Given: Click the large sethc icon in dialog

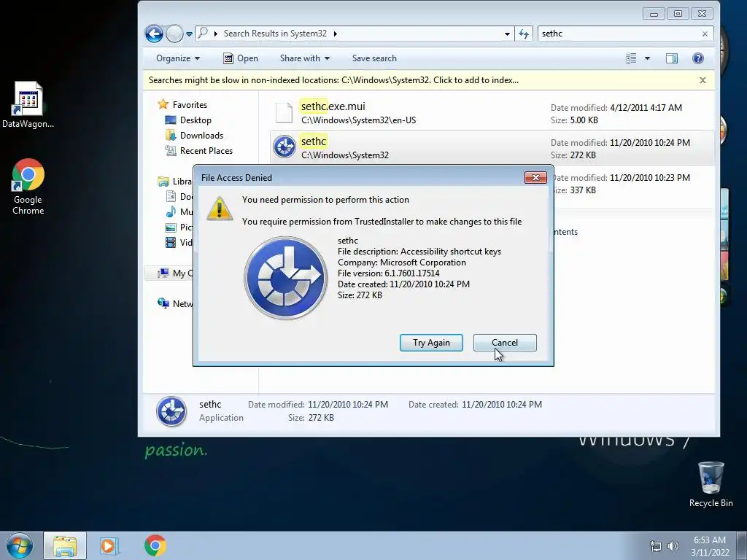Looking at the screenshot, I should pyautogui.click(x=285, y=278).
